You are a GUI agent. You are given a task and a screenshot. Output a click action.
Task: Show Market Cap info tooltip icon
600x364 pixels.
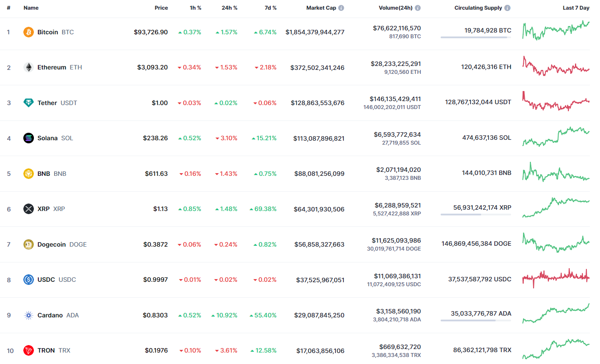tap(341, 8)
